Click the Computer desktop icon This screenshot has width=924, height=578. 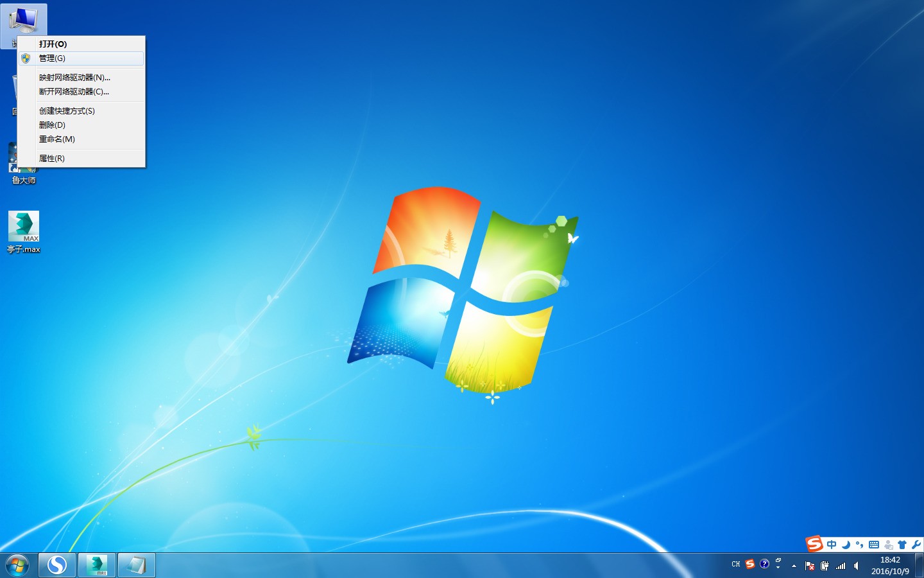click(x=24, y=21)
